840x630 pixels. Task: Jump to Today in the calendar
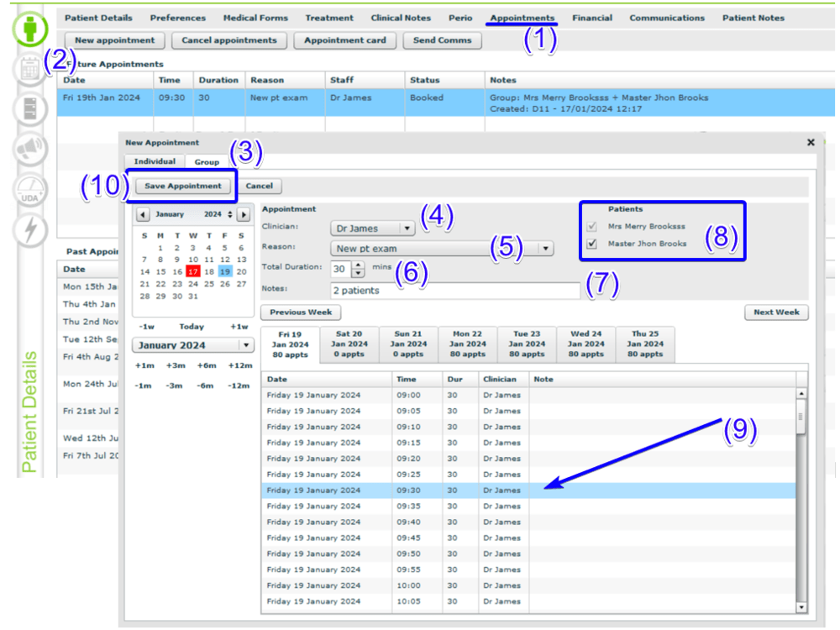coord(192,326)
